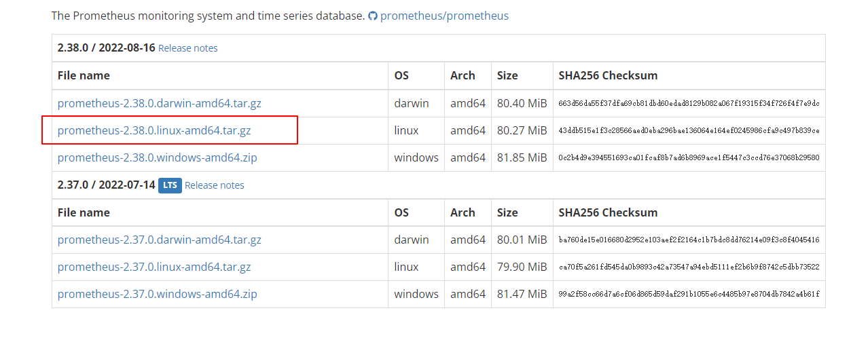Screen dimensions: 868x338
Task: Download prometheus-2.38.0.windows-amd64.zip
Action: coord(158,157)
